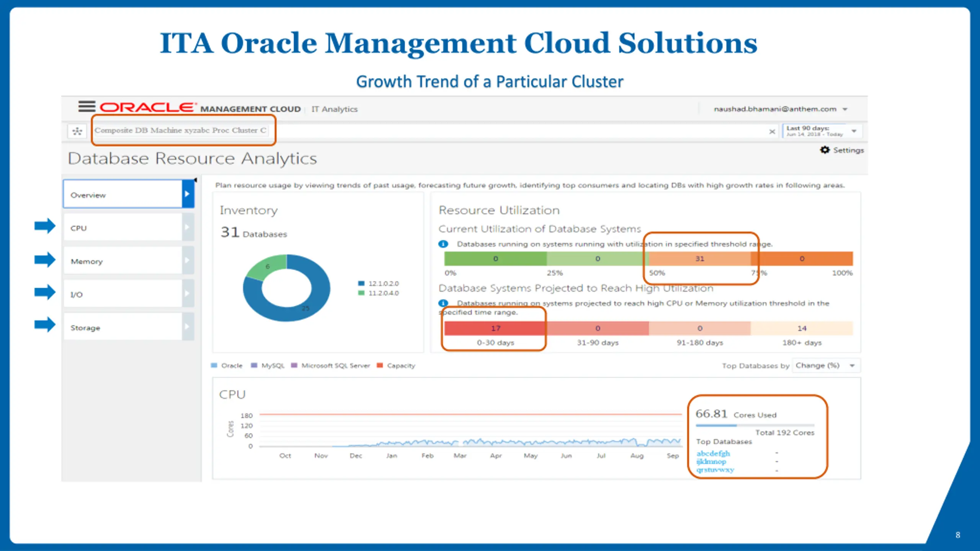Viewport: 980px width, 551px height.
Task: Expand the I/O tab arrow
Action: coord(188,293)
